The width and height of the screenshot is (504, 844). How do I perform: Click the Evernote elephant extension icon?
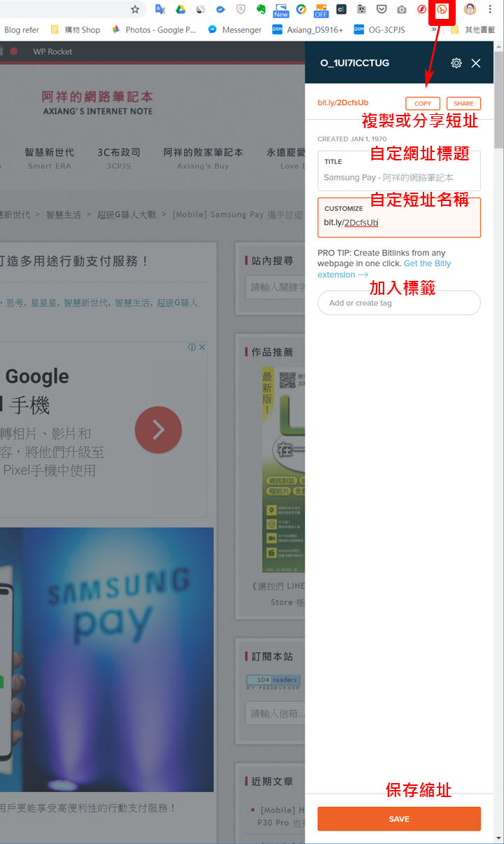tap(261, 9)
